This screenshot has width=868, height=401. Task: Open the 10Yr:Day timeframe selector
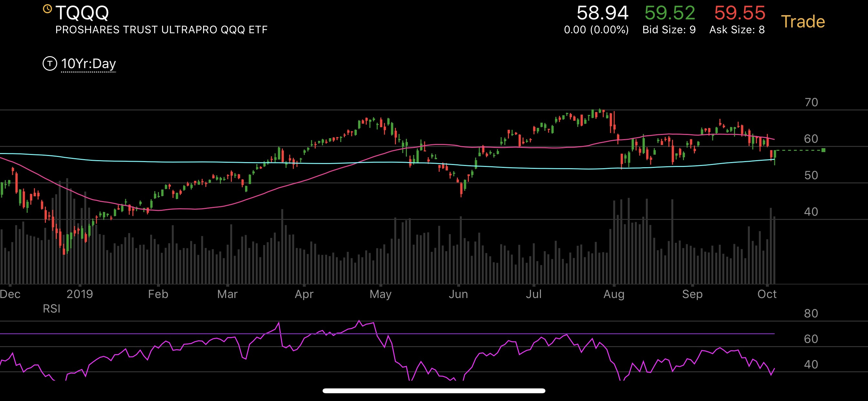88,64
